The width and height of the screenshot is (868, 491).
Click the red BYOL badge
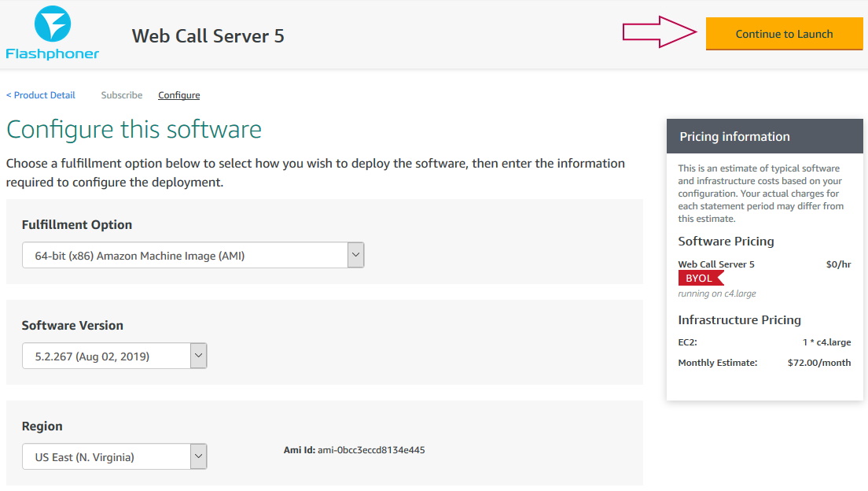click(x=700, y=279)
